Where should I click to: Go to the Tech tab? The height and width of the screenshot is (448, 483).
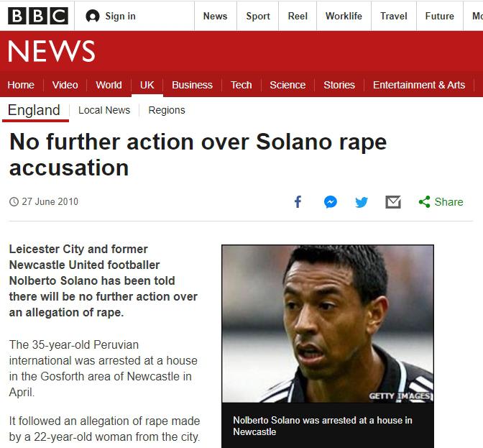click(241, 85)
